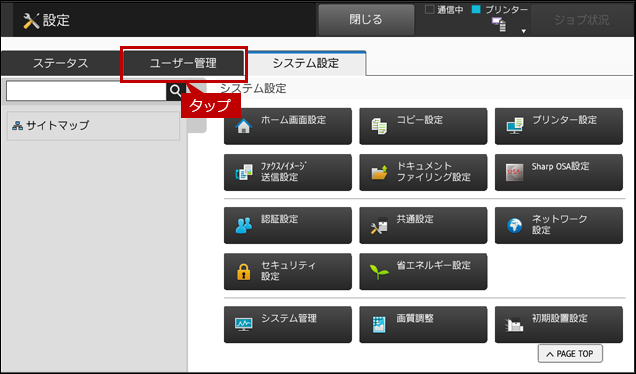Screen dimensions: 636x374
Task: Jump to top with PAGE TOP
Action: pos(570,354)
